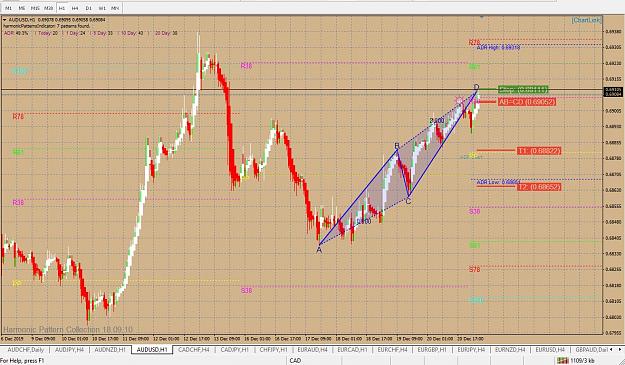Open the EURJPY,H4 chart tab
The width and height of the screenshot is (625, 365).
(471, 349)
